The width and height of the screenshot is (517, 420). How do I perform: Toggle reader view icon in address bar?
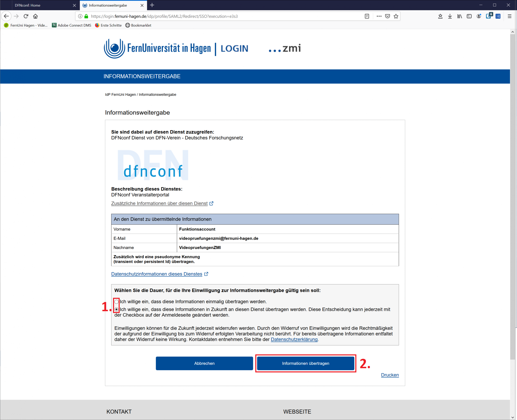pos(367,16)
